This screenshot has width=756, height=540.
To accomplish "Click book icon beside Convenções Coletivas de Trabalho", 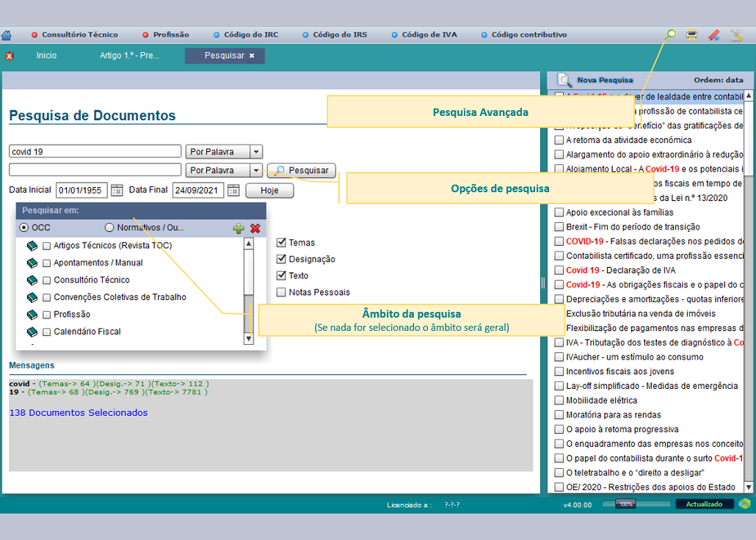I will [32, 297].
